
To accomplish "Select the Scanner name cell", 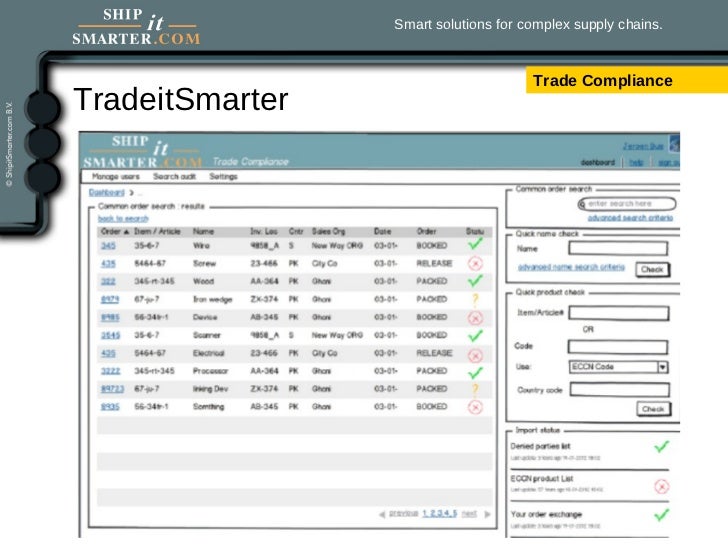I will (x=207, y=335).
